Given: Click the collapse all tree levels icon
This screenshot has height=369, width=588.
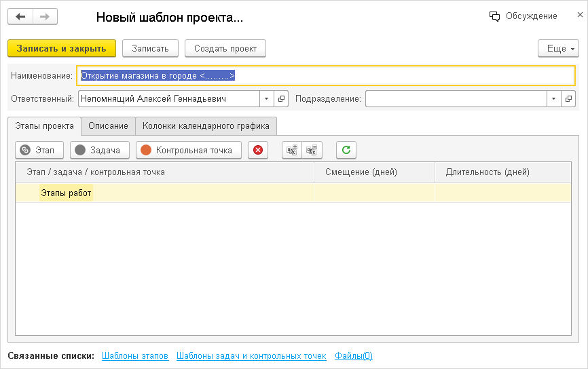Looking at the screenshot, I should [x=312, y=150].
